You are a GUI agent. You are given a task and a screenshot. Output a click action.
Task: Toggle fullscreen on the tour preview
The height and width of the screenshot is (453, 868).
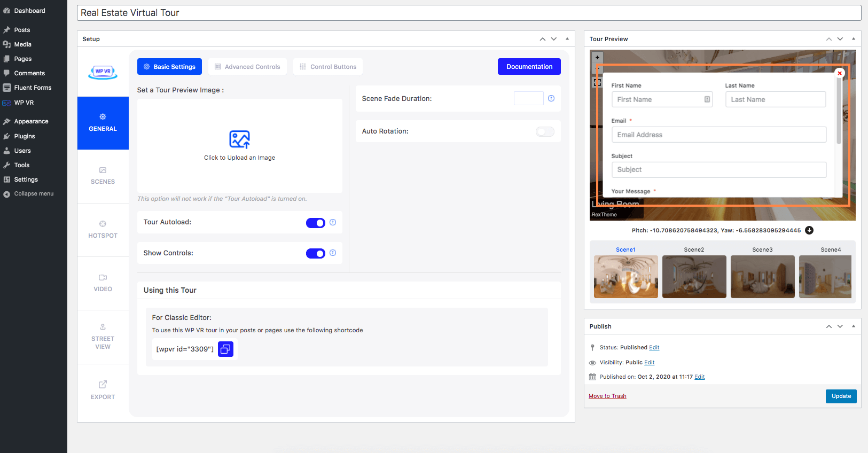coord(597,83)
